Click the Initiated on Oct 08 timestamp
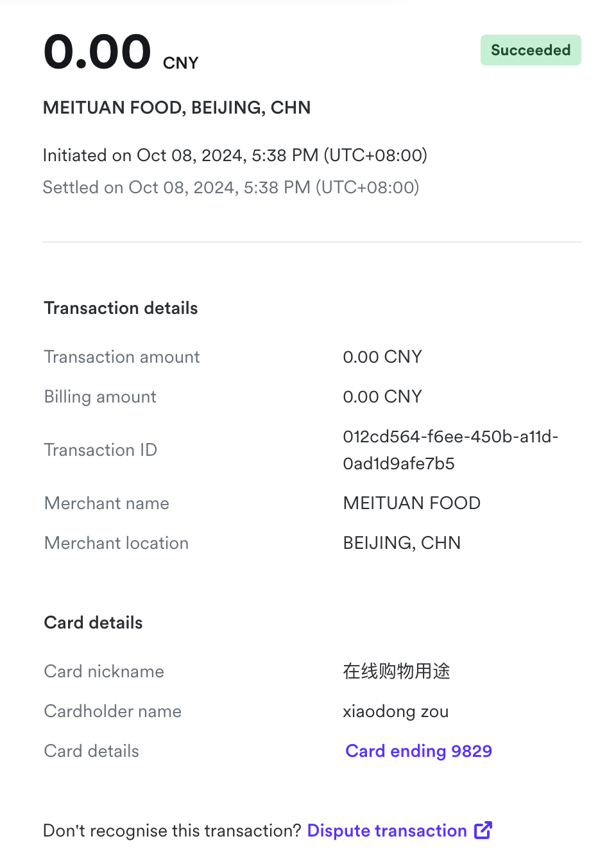 235,155
